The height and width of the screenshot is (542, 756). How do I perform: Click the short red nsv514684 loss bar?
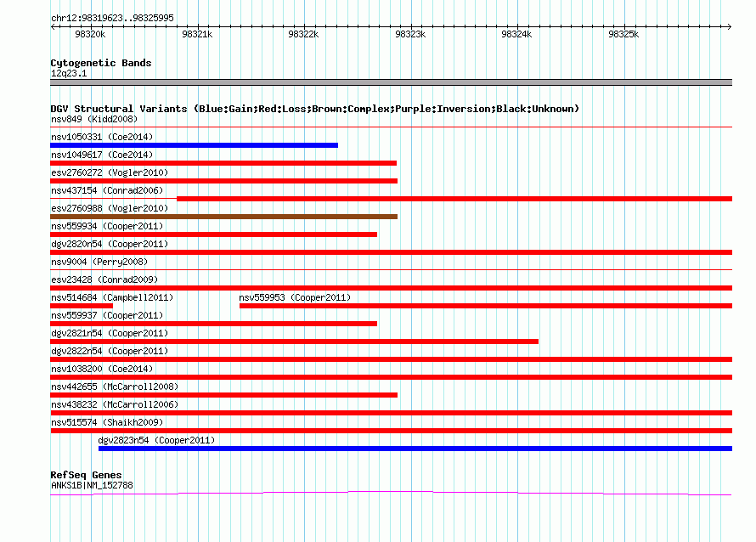pyautogui.click(x=82, y=306)
